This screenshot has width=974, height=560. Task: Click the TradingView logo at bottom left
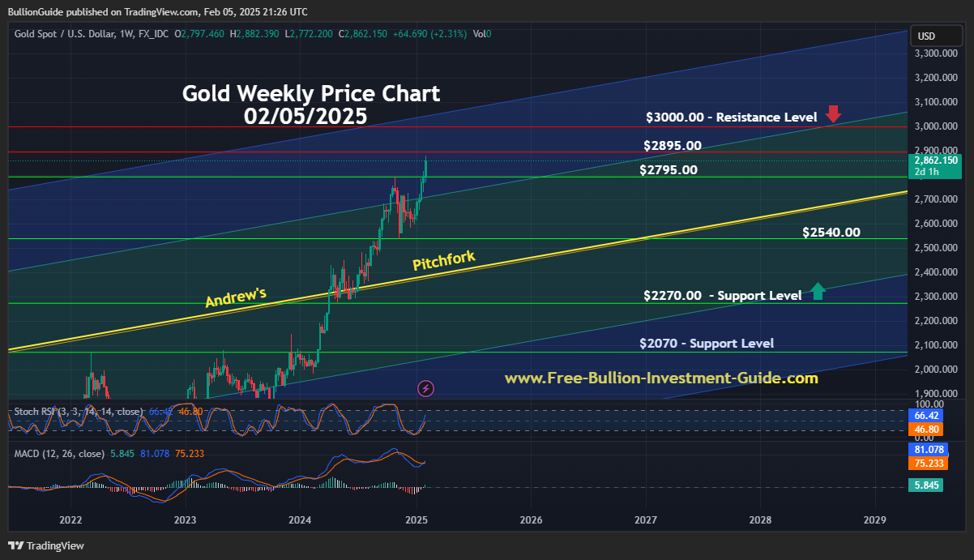(x=46, y=545)
